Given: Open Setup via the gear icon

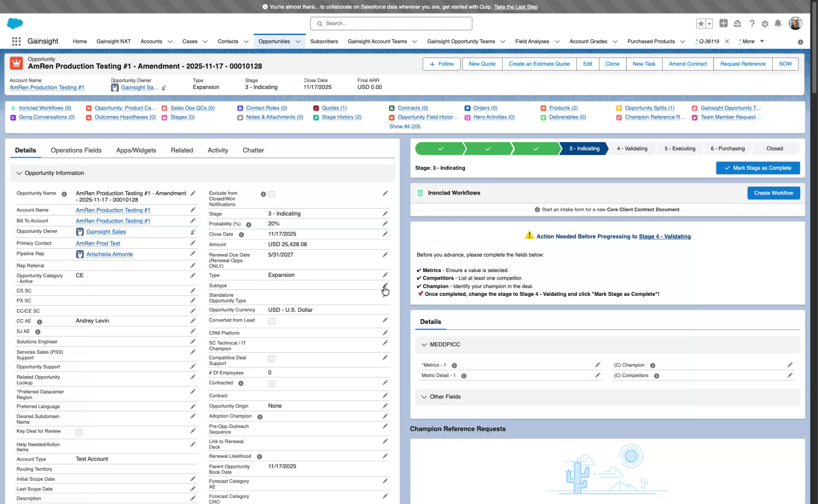Looking at the screenshot, I should tap(764, 23).
